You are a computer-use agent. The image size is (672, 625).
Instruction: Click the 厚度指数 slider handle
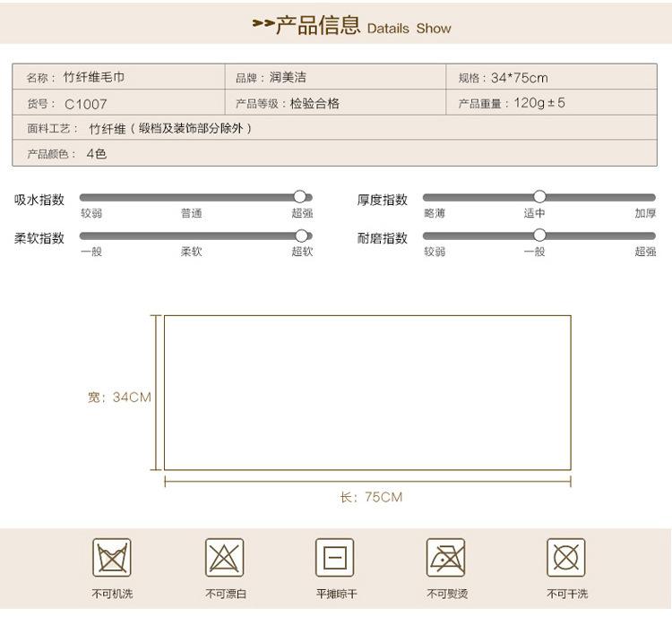click(539, 197)
